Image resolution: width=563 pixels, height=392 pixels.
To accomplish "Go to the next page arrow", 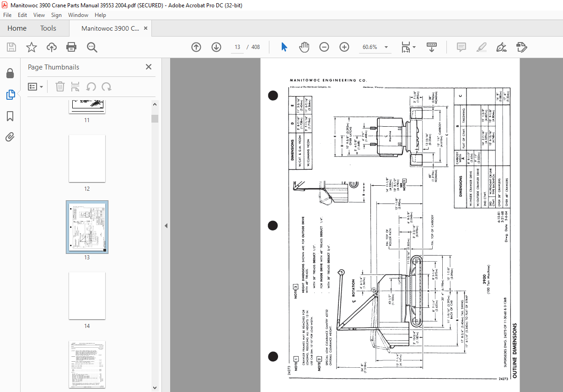I will [x=216, y=47].
